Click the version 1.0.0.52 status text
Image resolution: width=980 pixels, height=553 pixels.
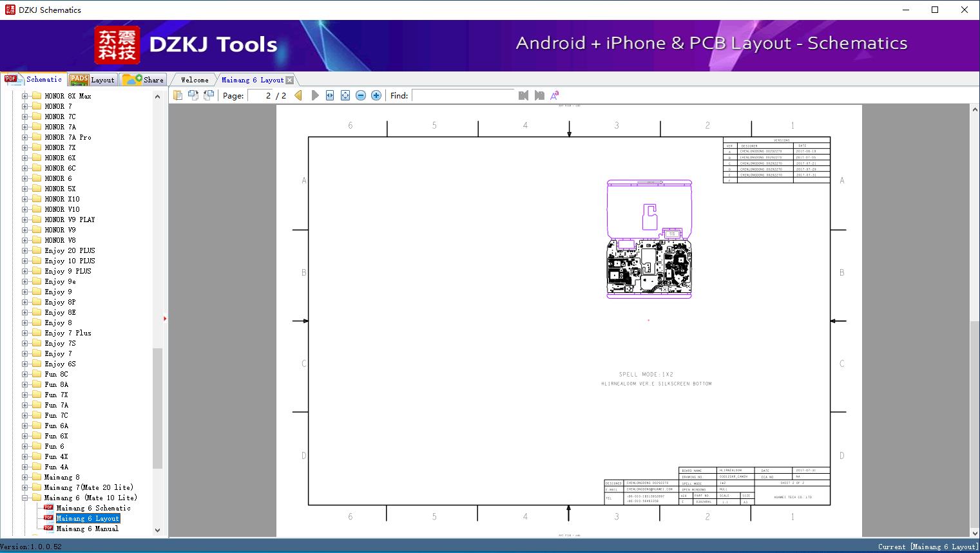coord(31,547)
